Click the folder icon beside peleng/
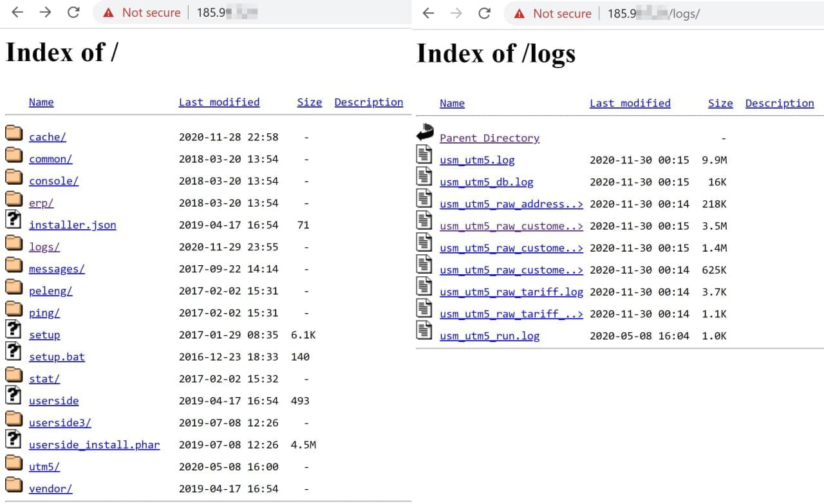The height and width of the screenshot is (504, 824). pos(14,287)
